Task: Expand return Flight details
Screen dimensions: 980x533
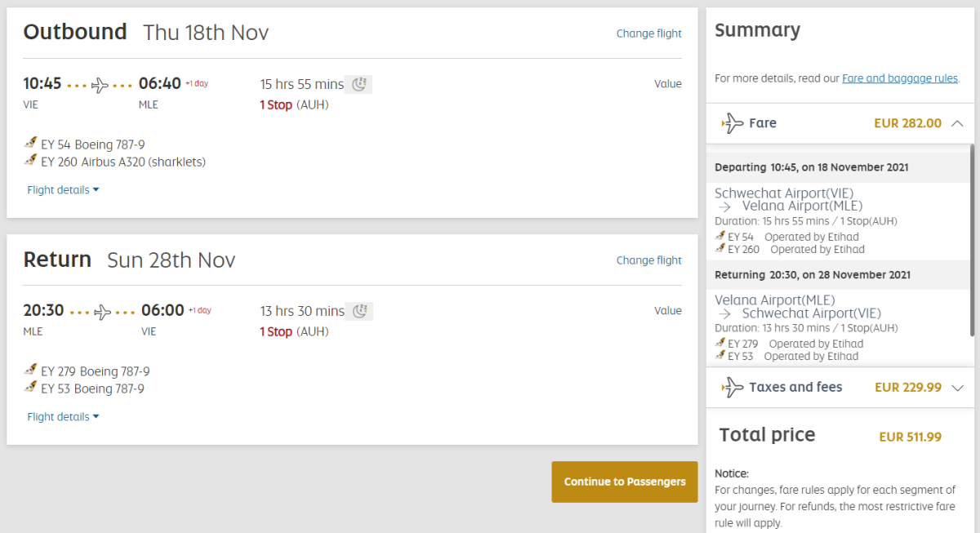Action: click(63, 417)
